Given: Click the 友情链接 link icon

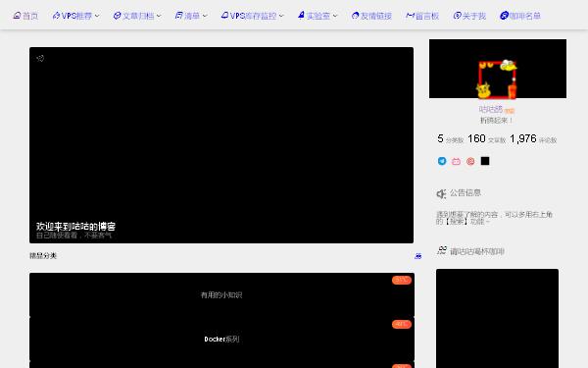Looking at the screenshot, I should [355, 16].
